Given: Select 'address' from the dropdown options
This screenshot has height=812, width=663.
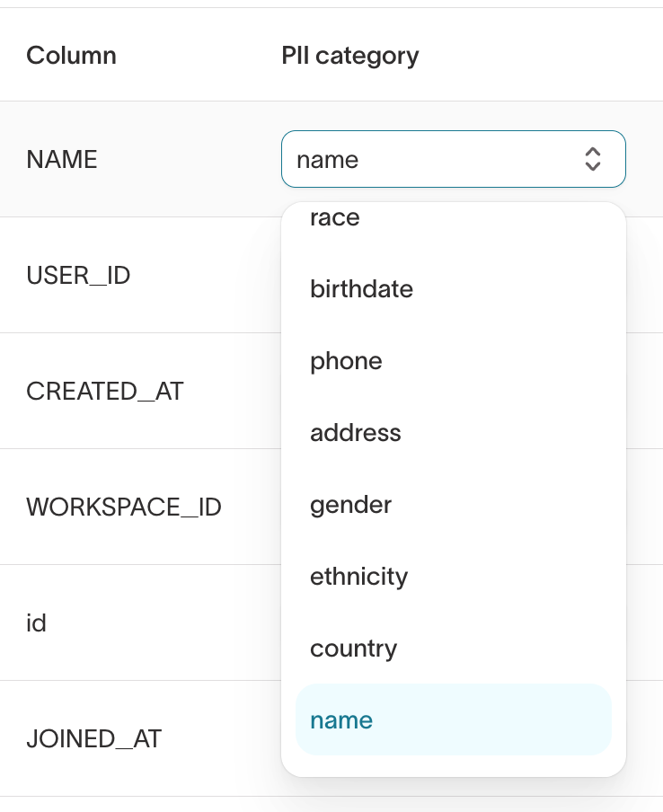Looking at the screenshot, I should point(355,433).
